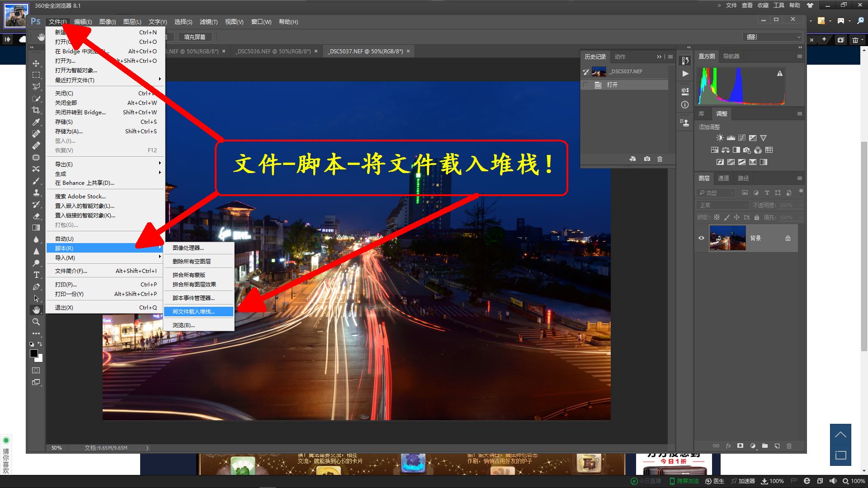Image resolution: width=868 pixels, height=488 pixels.
Task: Click the black foreground color swatch
Action: pyautogui.click(x=33, y=353)
